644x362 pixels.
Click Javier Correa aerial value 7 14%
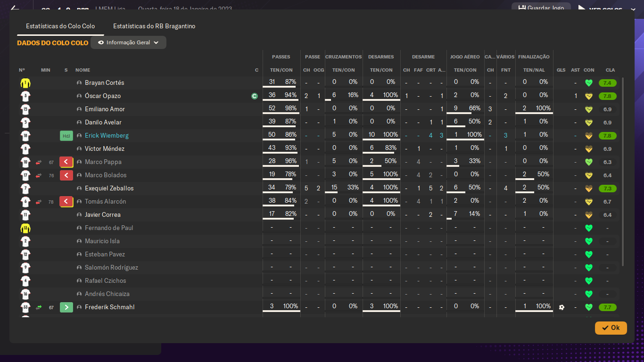tap(465, 214)
